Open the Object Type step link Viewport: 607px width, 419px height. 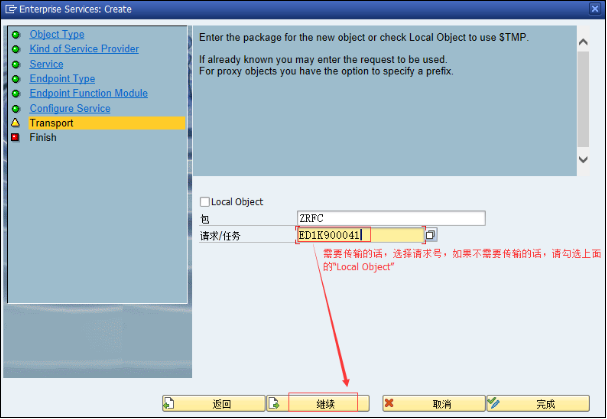pyautogui.click(x=57, y=34)
